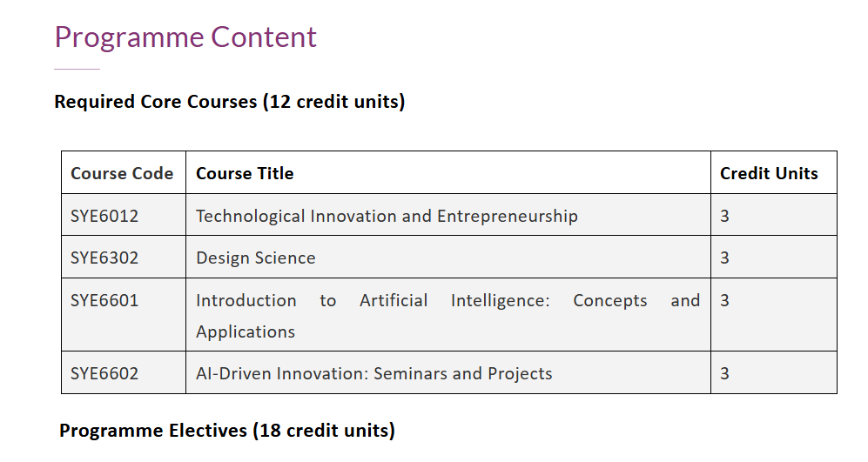Click the word Applications in SYE6601 title
The image size is (868, 462).
coord(246,332)
